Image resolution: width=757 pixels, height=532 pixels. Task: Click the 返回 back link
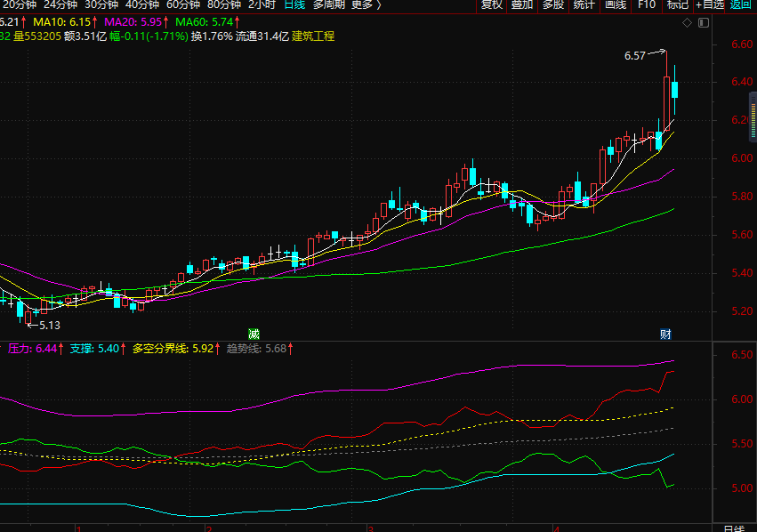[x=741, y=4]
